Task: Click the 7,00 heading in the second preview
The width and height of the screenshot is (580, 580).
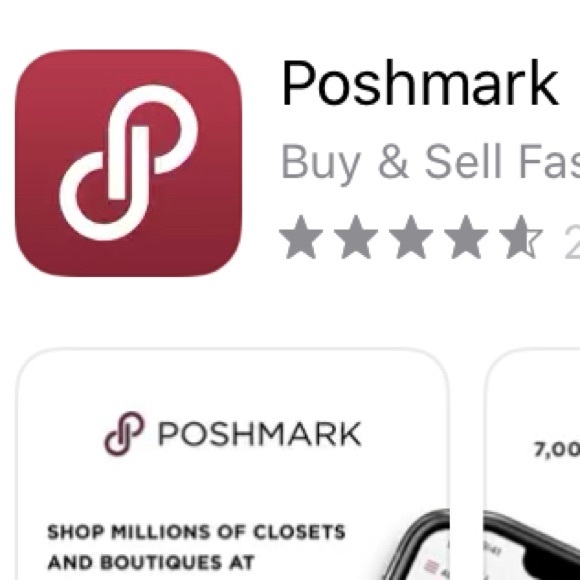Action: point(557,450)
